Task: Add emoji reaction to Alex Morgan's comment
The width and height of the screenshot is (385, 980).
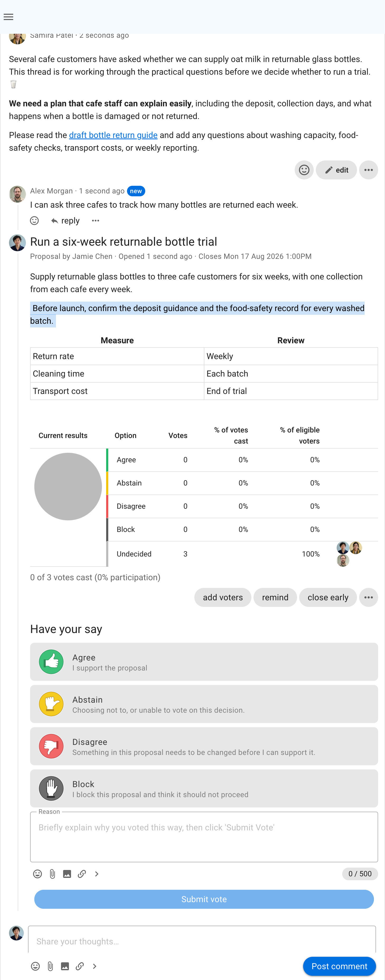Action: pos(34,221)
